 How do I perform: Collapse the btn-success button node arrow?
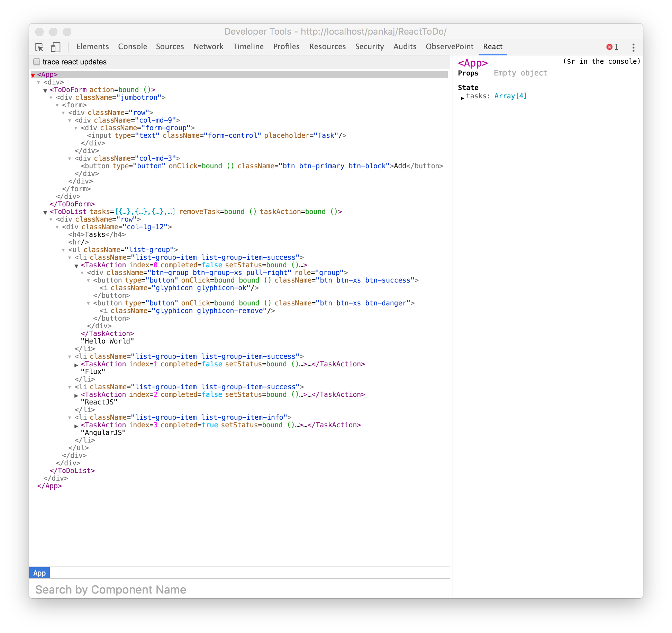(x=88, y=281)
